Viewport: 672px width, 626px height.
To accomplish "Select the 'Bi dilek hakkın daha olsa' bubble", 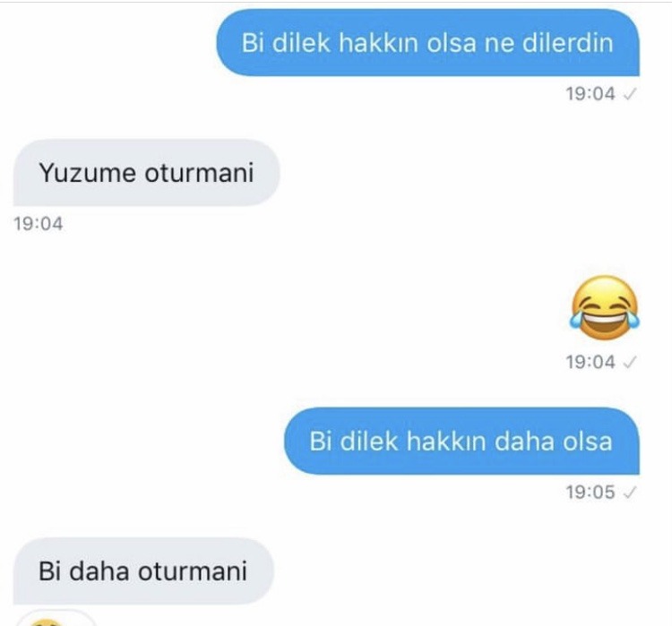I will click(x=461, y=442).
